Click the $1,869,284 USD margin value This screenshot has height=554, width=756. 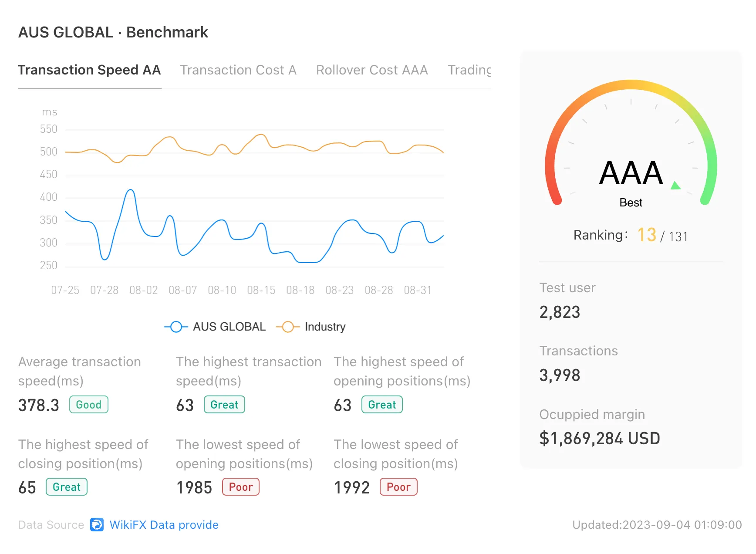[600, 439]
